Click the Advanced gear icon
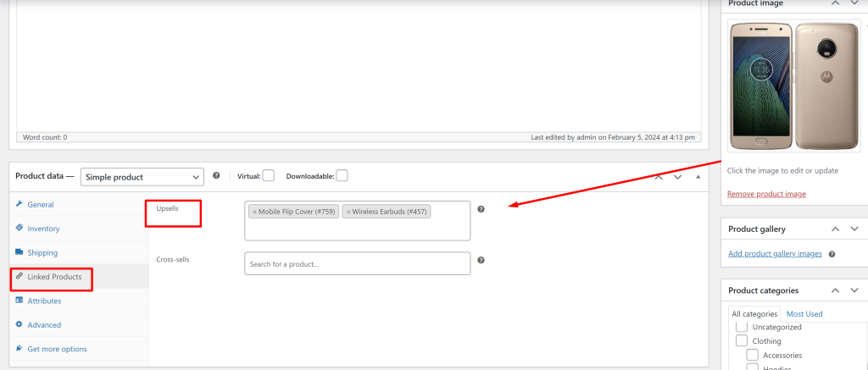The image size is (868, 370). point(19,324)
